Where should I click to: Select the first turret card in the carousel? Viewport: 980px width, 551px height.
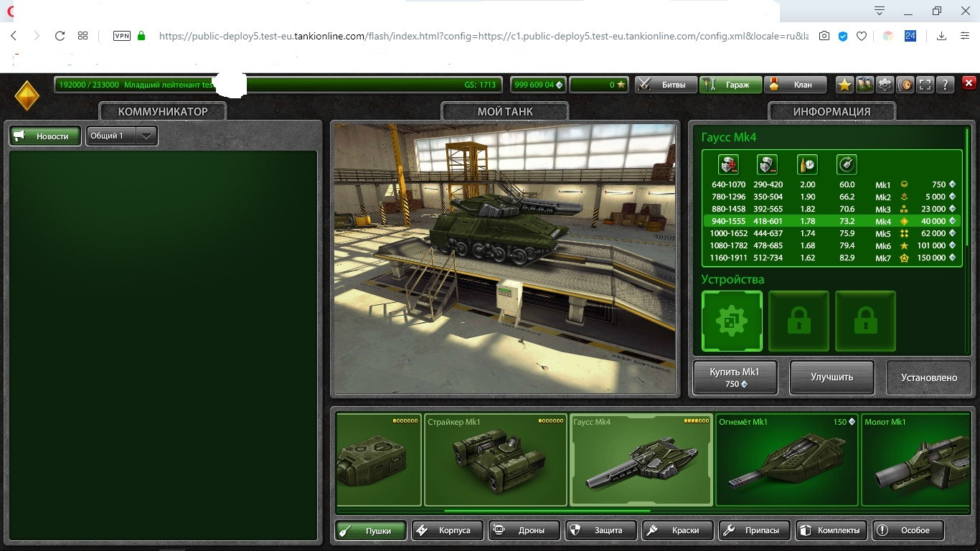(379, 460)
